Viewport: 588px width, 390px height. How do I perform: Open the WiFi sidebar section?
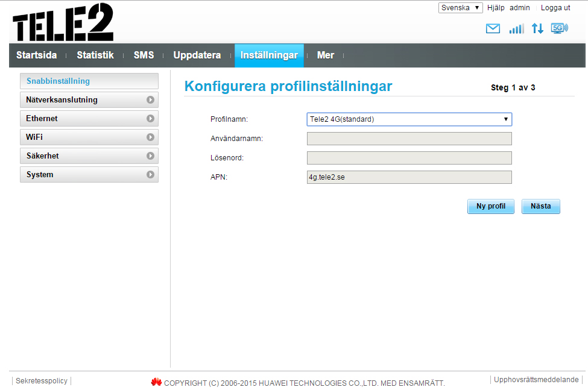[x=89, y=137]
